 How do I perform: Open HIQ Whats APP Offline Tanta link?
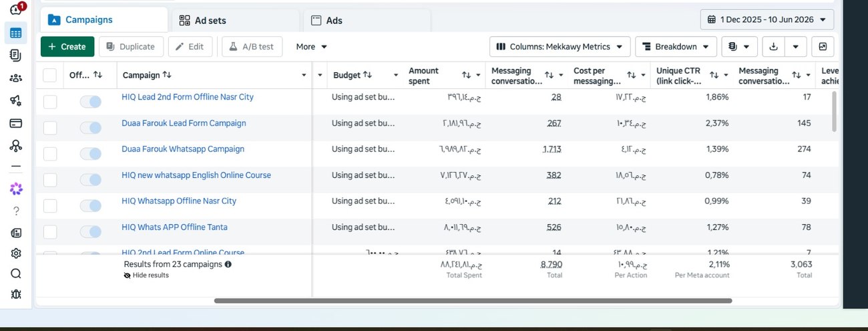(x=174, y=227)
